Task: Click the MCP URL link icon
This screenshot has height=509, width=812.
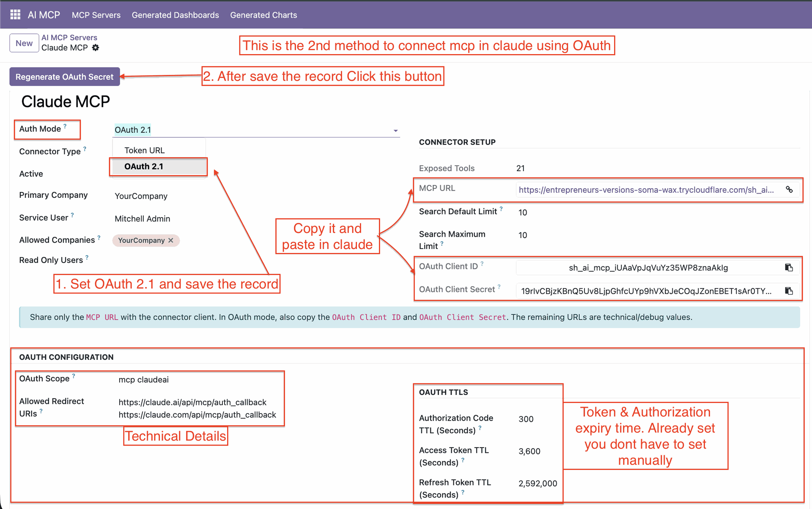Action: point(789,190)
